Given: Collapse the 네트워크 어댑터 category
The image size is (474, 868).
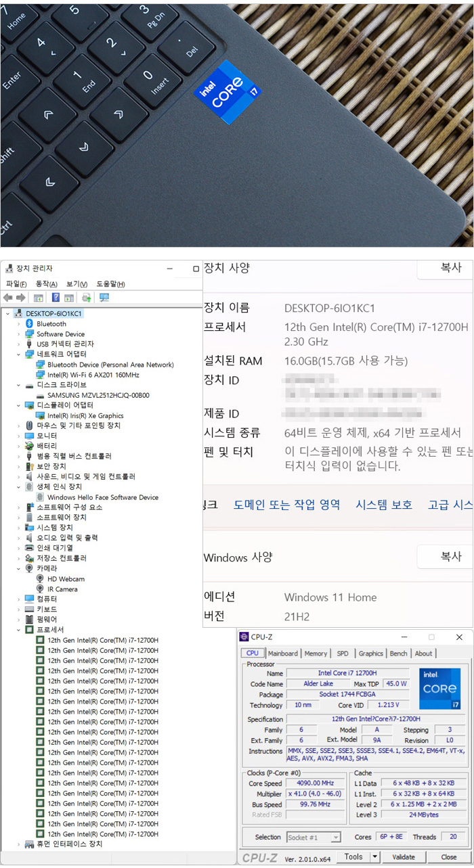Looking at the screenshot, I should pos(18,355).
